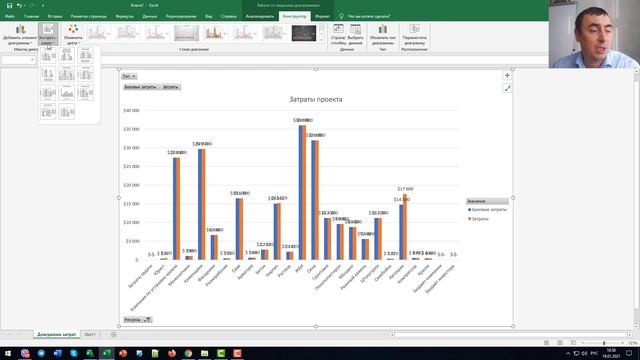Open Viber from the taskbar
This screenshot has width=640, height=360.
[x=25, y=353]
